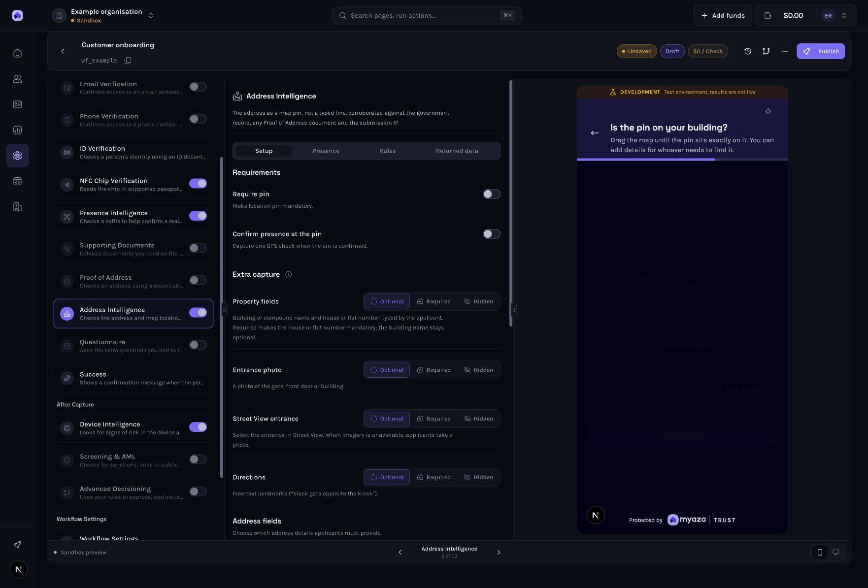Click the back arrow in the phone preview
Image resolution: width=868 pixels, height=588 pixels.
(595, 133)
